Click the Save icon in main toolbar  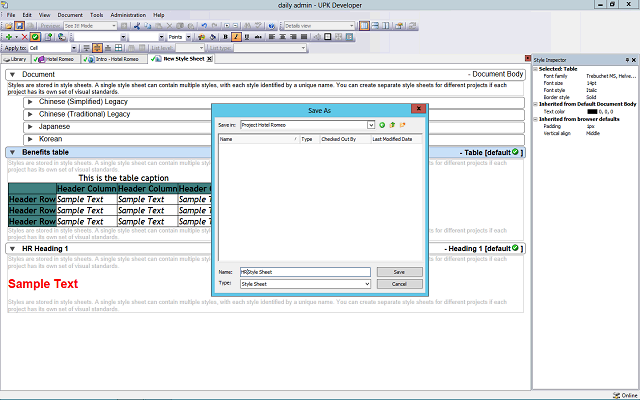[x=19, y=25]
